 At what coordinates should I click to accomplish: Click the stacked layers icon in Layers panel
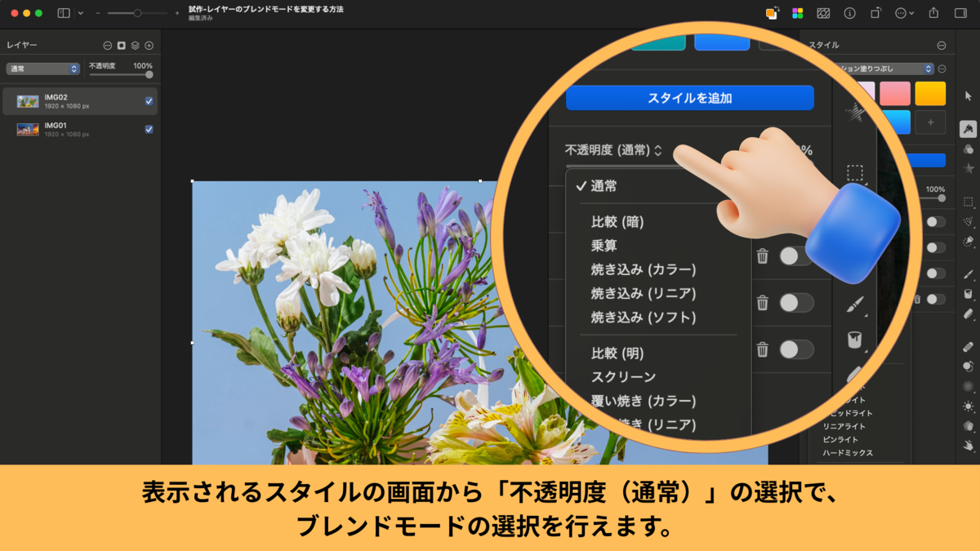tap(135, 46)
